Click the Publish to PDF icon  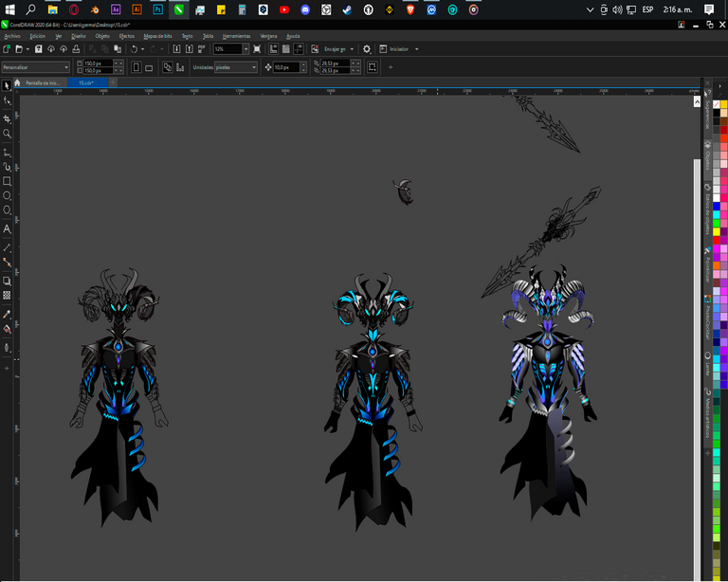(202, 48)
